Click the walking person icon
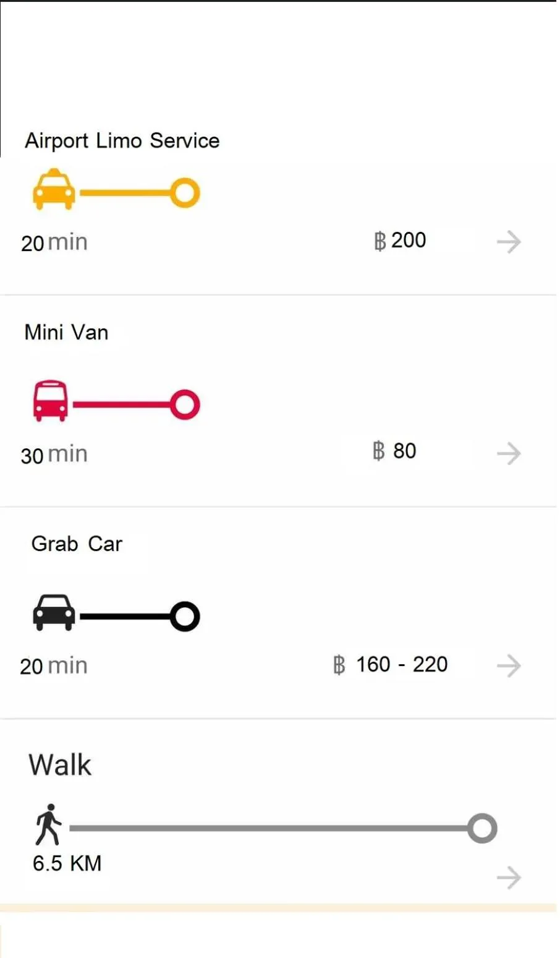This screenshot has width=560, height=958. click(48, 824)
